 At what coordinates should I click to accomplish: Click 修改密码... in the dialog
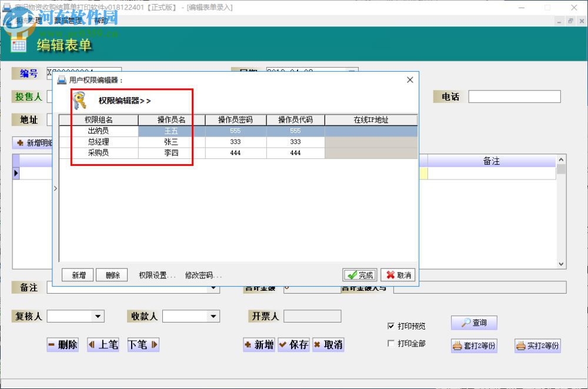click(x=203, y=275)
